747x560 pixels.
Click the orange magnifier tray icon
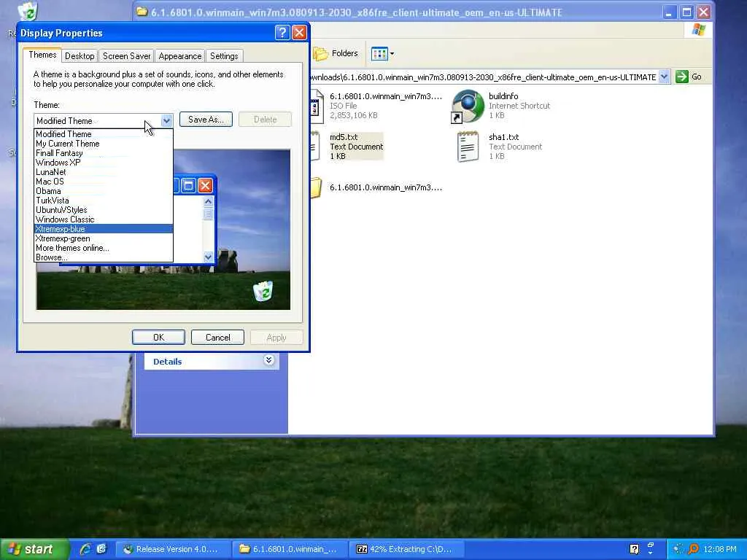pos(693,549)
